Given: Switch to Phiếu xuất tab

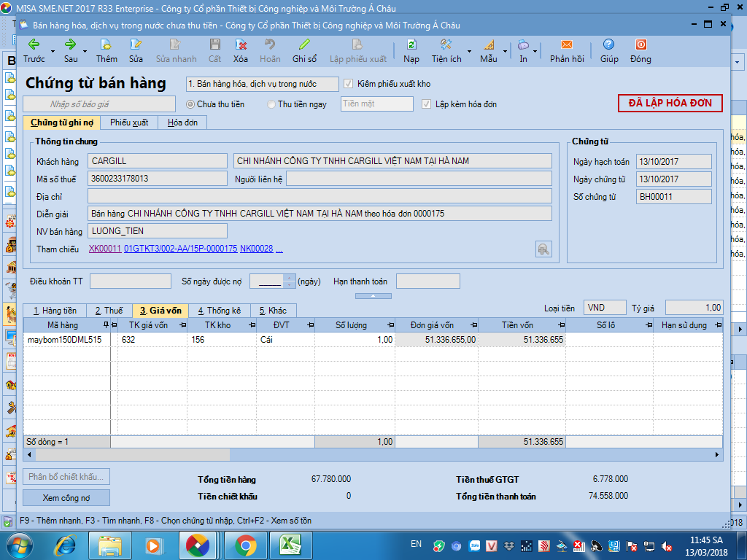Looking at the screenshot, I should tap(129, 122).
